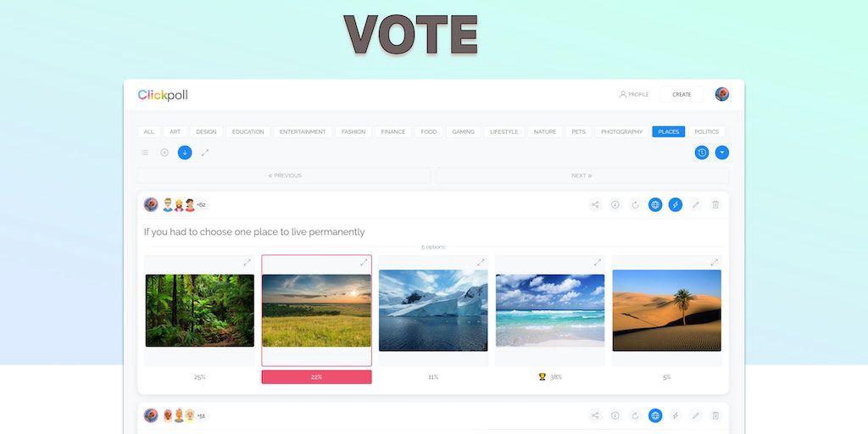Expand the desert image option

(714, 263)
